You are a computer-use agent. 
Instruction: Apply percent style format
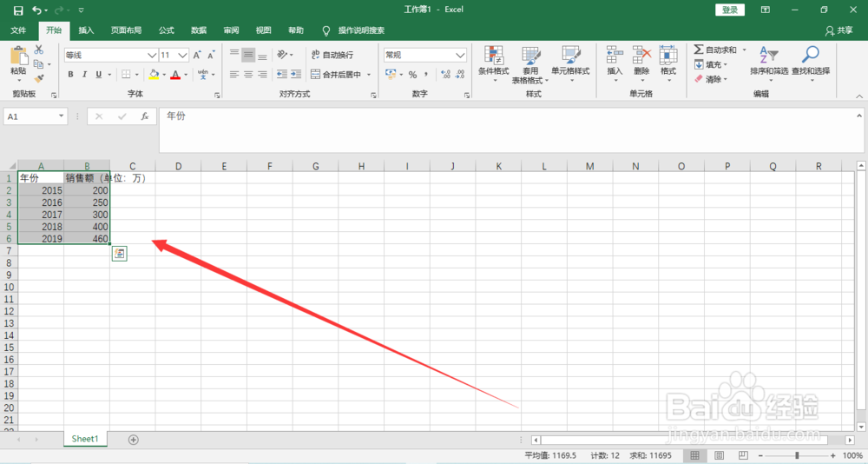point(412,74)
